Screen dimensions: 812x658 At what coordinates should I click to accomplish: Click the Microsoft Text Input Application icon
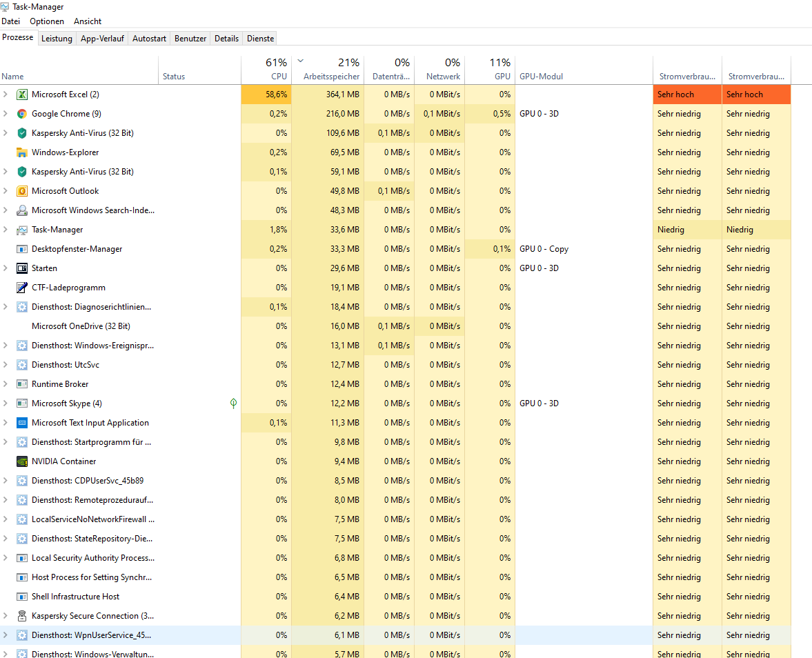[22, 422]
